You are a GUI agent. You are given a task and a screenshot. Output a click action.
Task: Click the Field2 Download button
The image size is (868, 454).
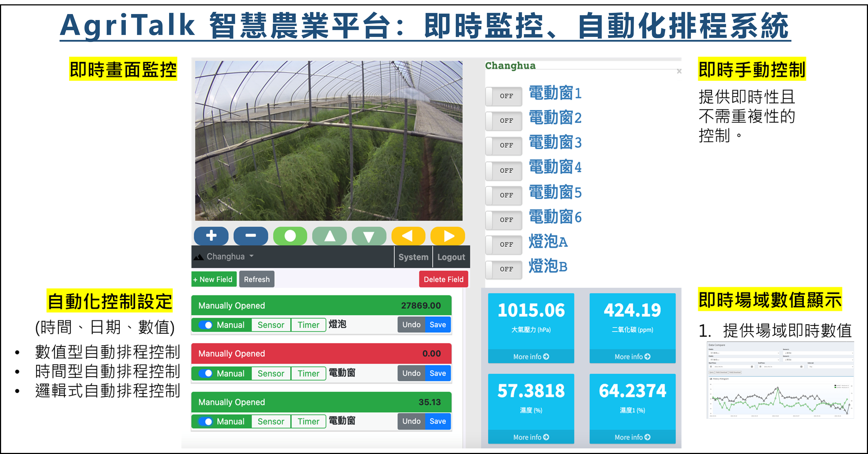[735, 372]
